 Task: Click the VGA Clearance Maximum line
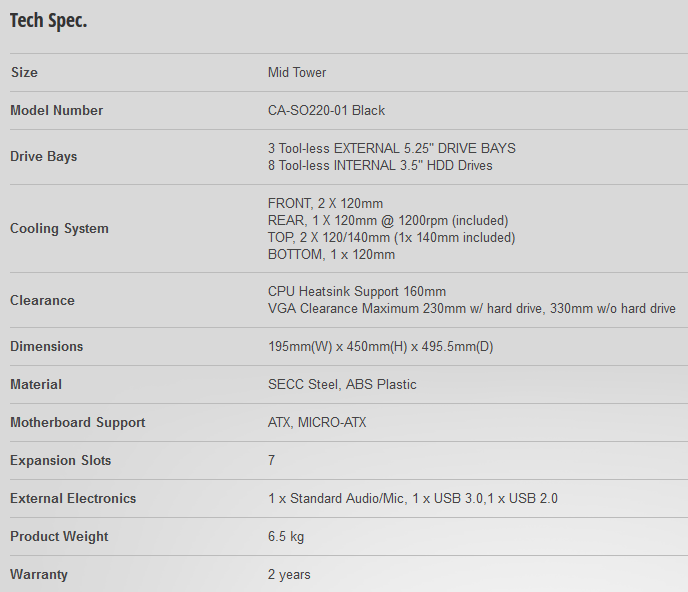click(471, 309)
